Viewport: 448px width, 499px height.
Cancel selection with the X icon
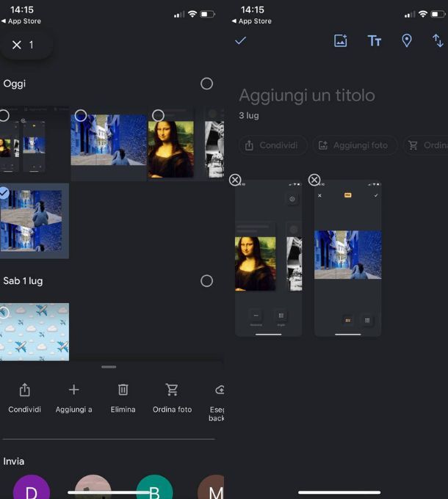(x=17, y=45)
